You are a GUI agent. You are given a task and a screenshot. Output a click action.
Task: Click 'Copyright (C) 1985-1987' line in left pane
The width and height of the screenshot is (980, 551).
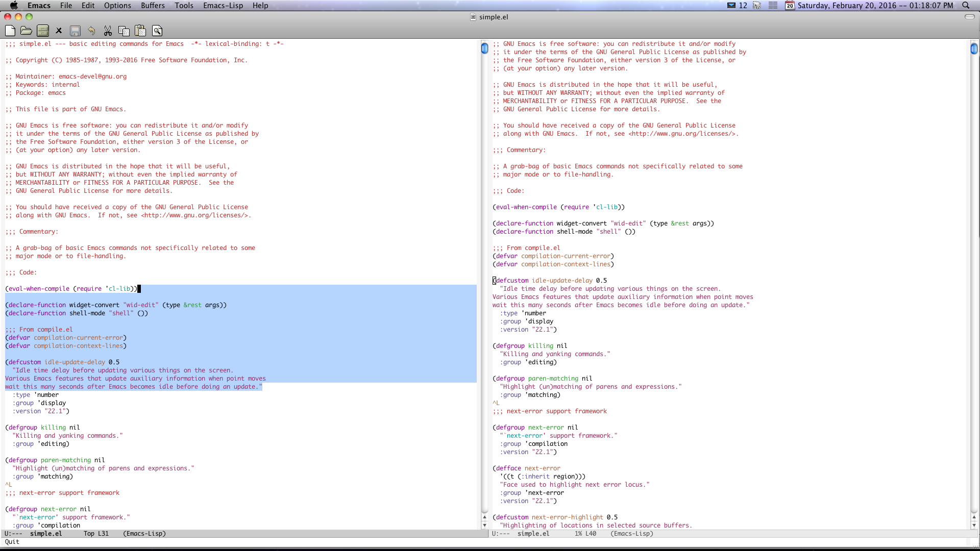127,60
